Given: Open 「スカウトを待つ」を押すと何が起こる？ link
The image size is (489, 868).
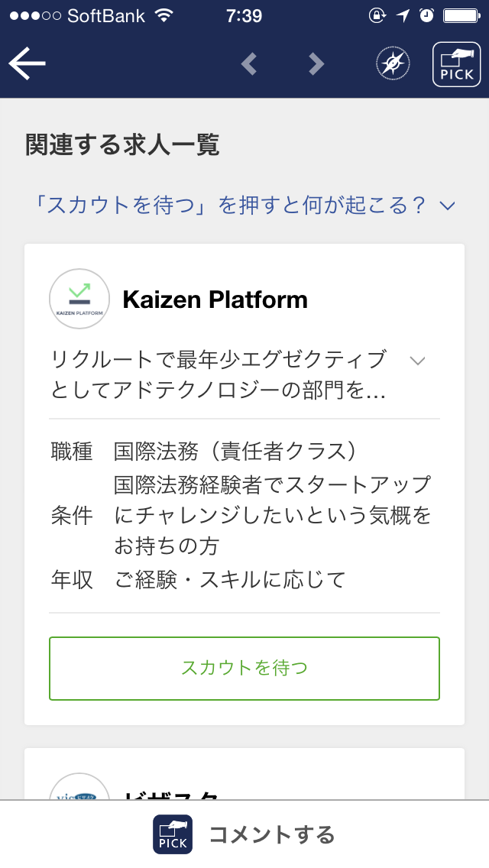Looking at the screenshot, I should tap(226, 206).
